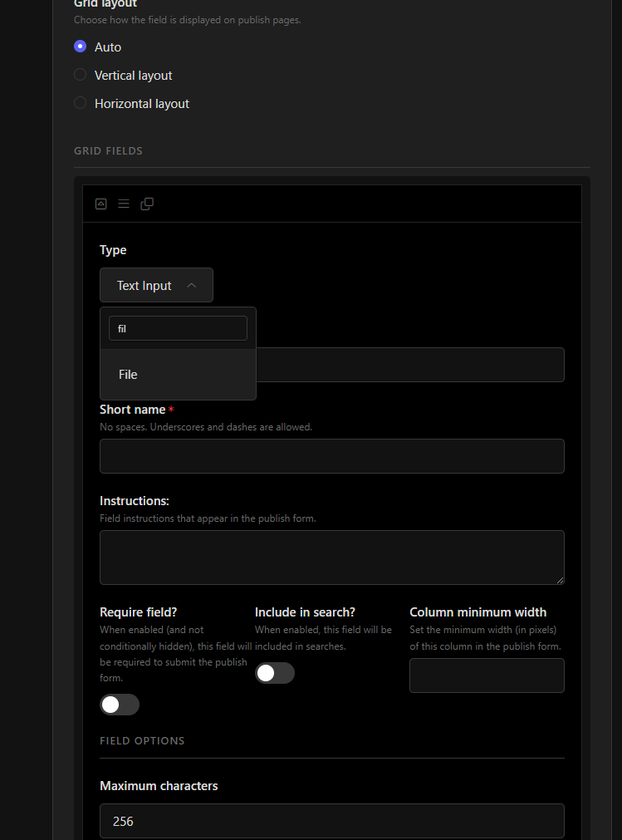The height and width of the screenshot is (840, 622).
Task: Click the Short name label
Action: pos(132,410)
